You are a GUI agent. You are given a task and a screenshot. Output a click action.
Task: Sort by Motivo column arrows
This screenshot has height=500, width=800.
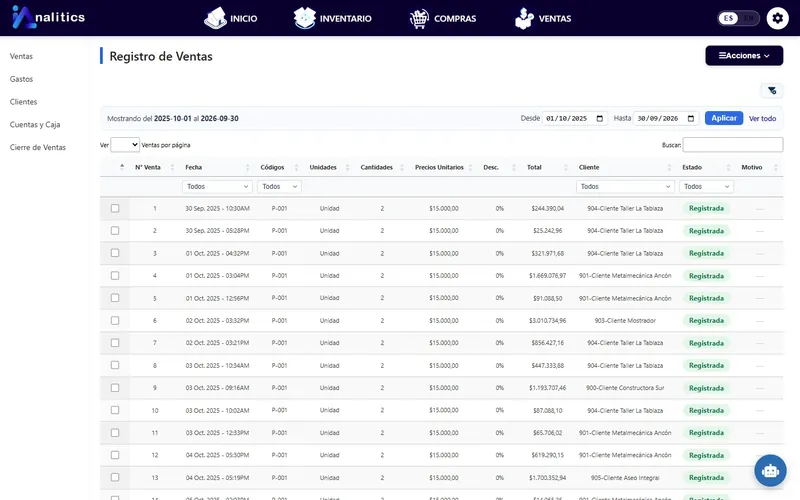click(776, 167)
